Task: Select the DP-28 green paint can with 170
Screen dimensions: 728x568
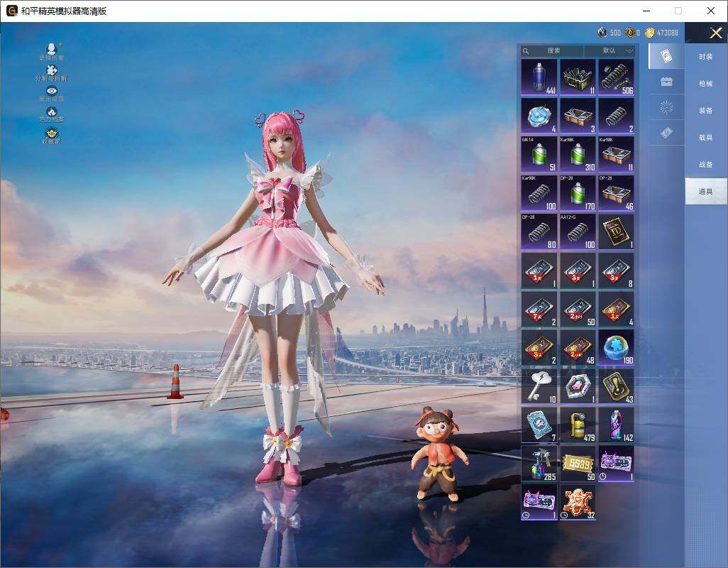Action: point(578,193)
